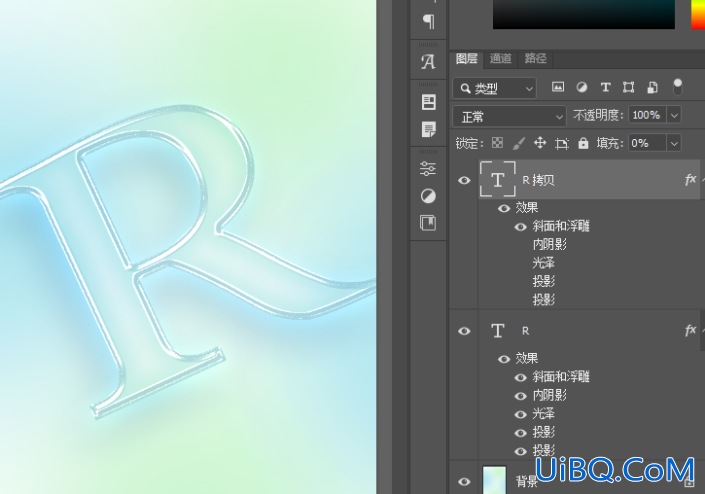Select the R text layer thumbnail

tap(497, 330)
